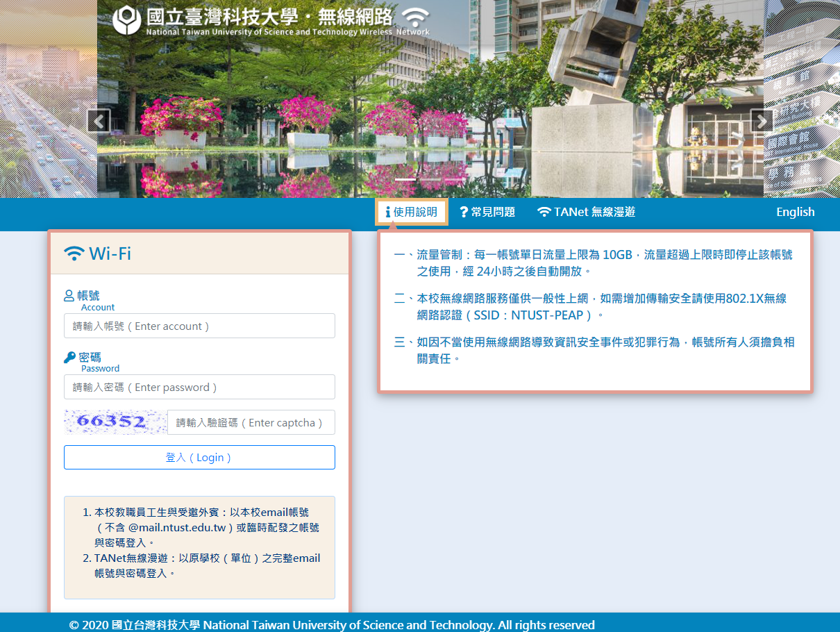Go to previous carousel slide arrow
This screenshot has width=840, height=632.
99,121
